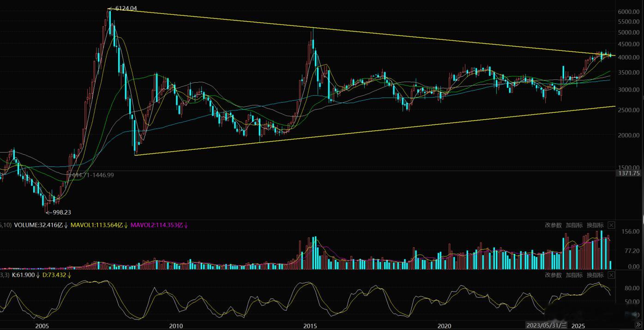The height and width of the screenshot is (330, 644).
Task: Click the 80.00 KDJ axis label
Action: [x=633, y=288]
